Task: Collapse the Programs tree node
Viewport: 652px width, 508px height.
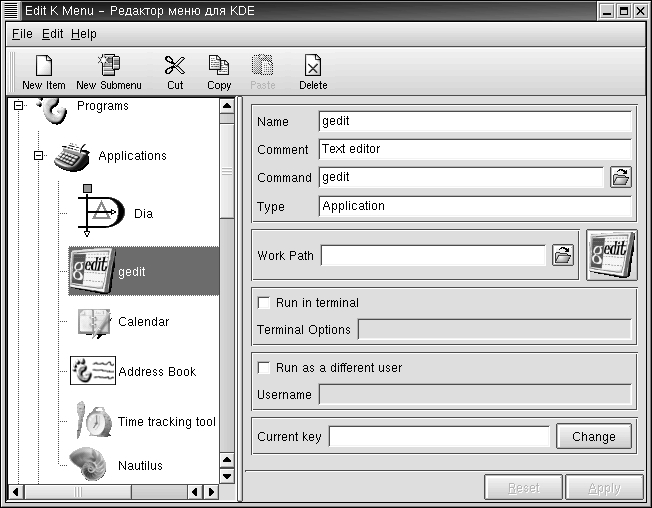Action: [x=19, y=105]
